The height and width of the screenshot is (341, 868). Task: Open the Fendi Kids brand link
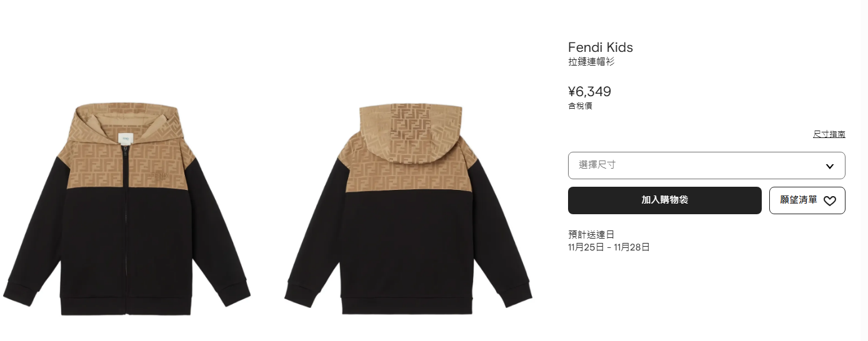(x=600, y=47)
